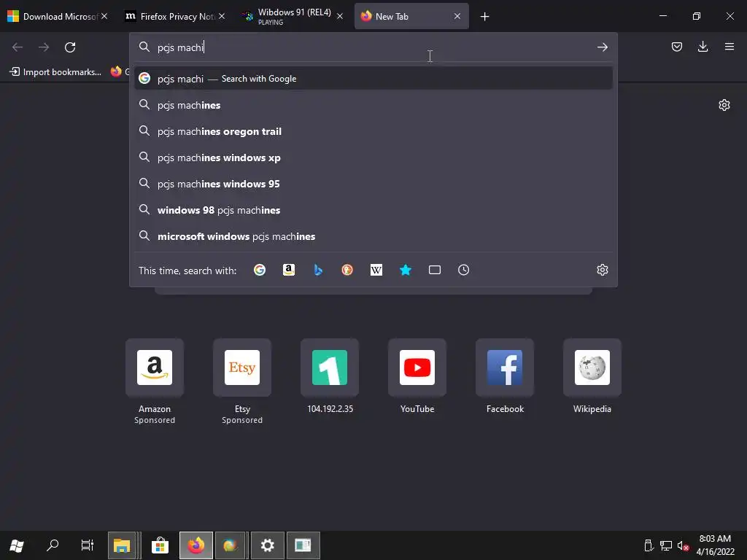Open Firefox application menu
Image resolution: width=747 pixels, height=560 pixels.
coord(729,47)
